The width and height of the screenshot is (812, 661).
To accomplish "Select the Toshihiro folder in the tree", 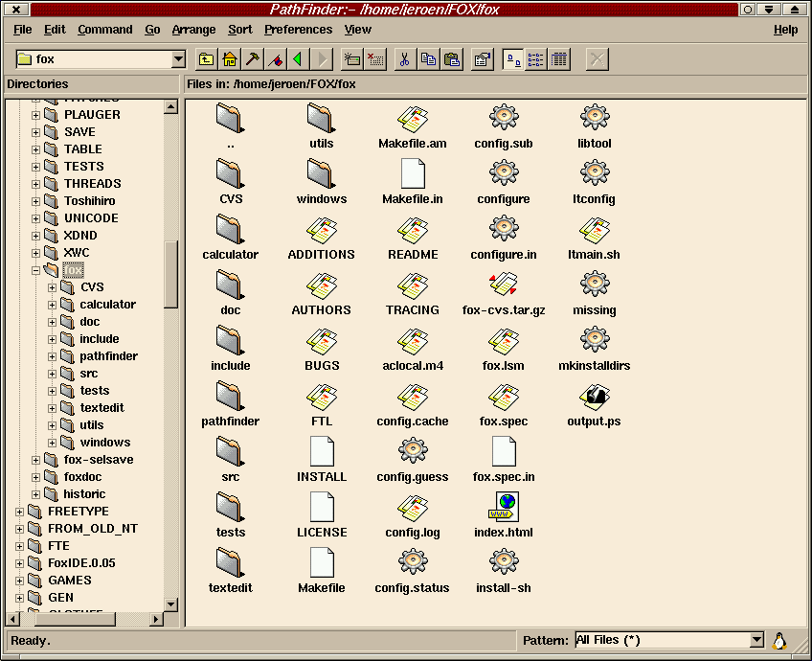I will coord(90,201).
